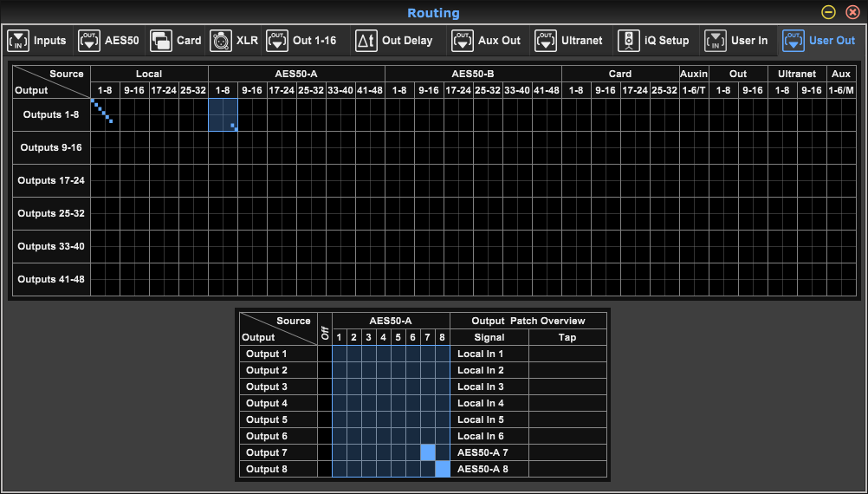Patch AES50-A channel 6 to Output 6
This screenshot has width=868, height=494.
click(x=413, y=437)
